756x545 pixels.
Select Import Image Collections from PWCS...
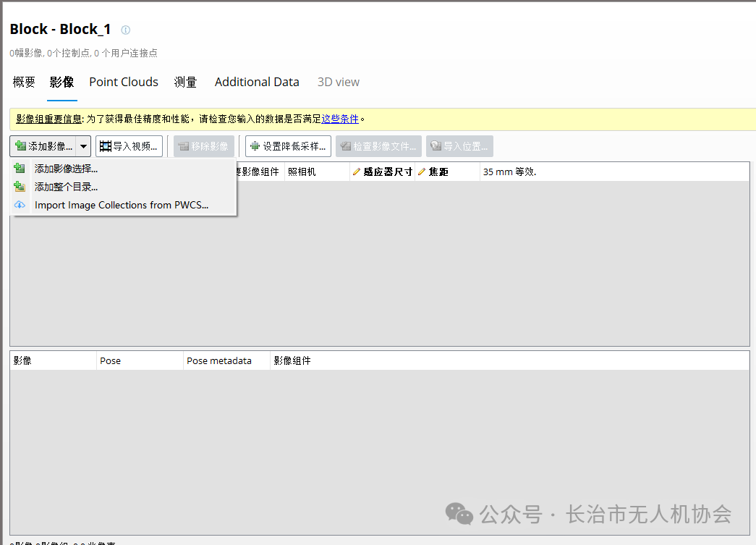[x=124, y=205]
